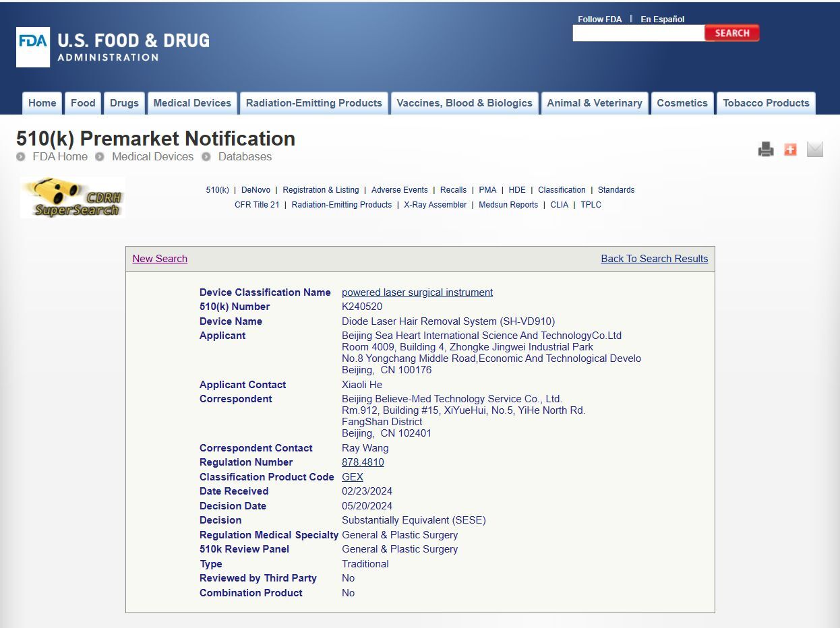Screen dimensions: 840x628
Task: Click the New Search link
Action: (160, 259)
